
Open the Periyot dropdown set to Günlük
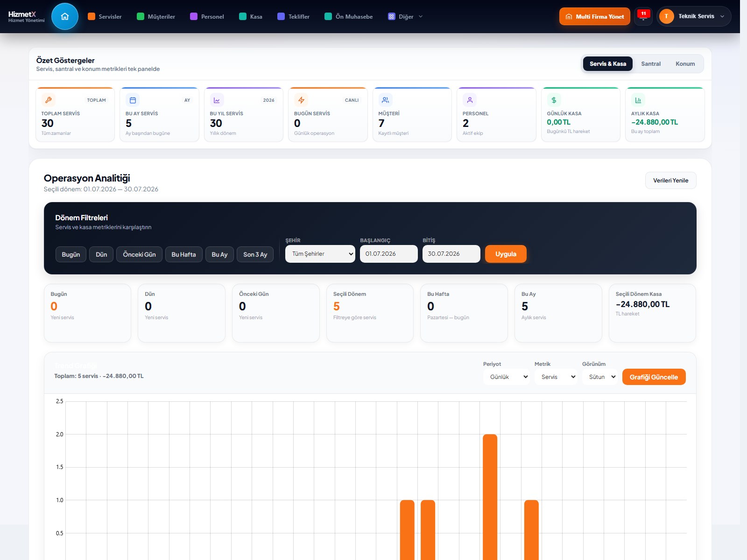pos(507,377)
